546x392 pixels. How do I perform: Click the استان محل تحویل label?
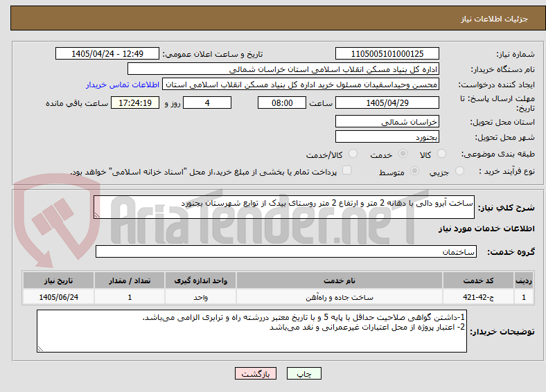(502, 122)
